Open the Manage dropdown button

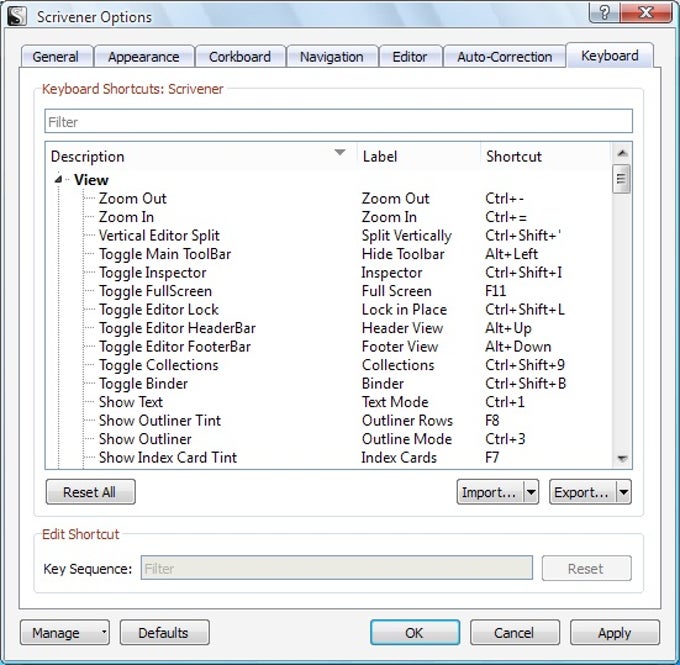coord(65,632)
